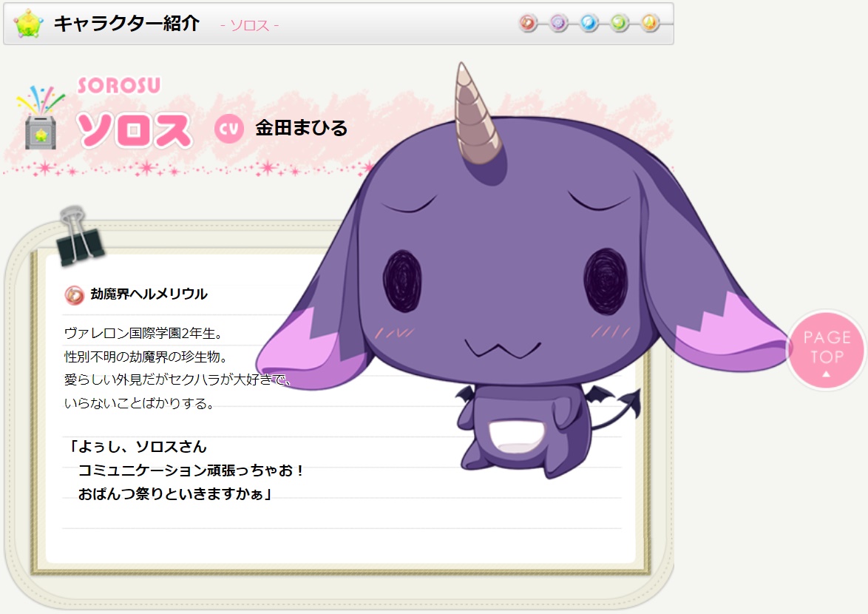The height and width of the screenshot is (614, 868).
Task: Click the line いらないことばかりする。
Action: pos(139,403)
